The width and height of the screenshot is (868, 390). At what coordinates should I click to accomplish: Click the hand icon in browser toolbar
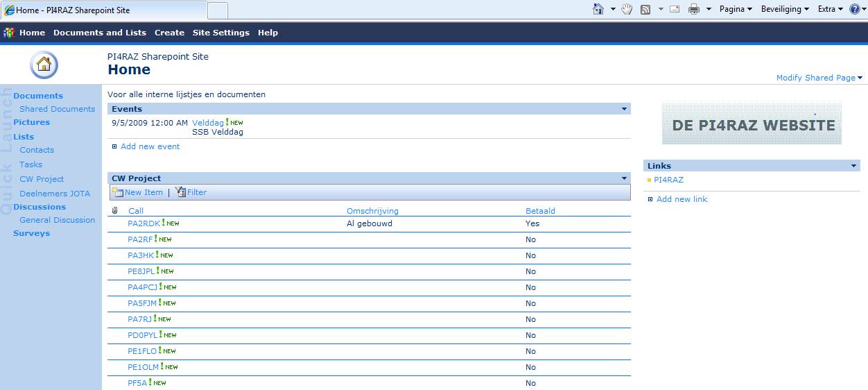pyautogui.click(x=627, y=9)
